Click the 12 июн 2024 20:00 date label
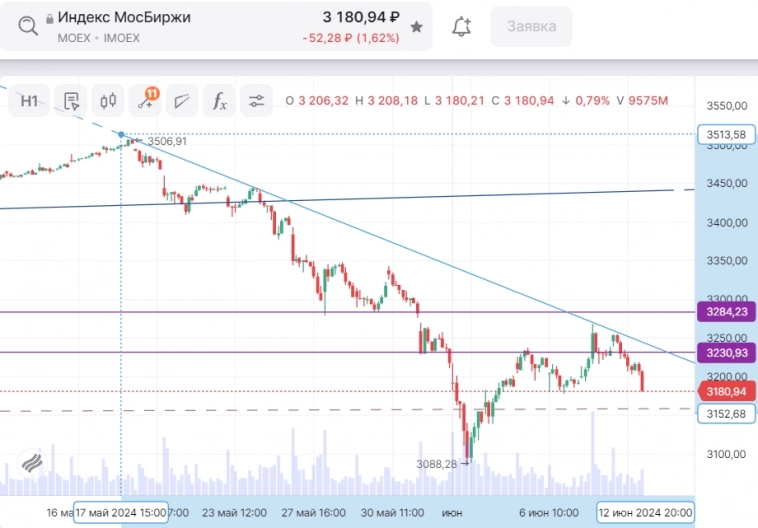This screenshot has width=758, height=528. [x=645, y=511]
